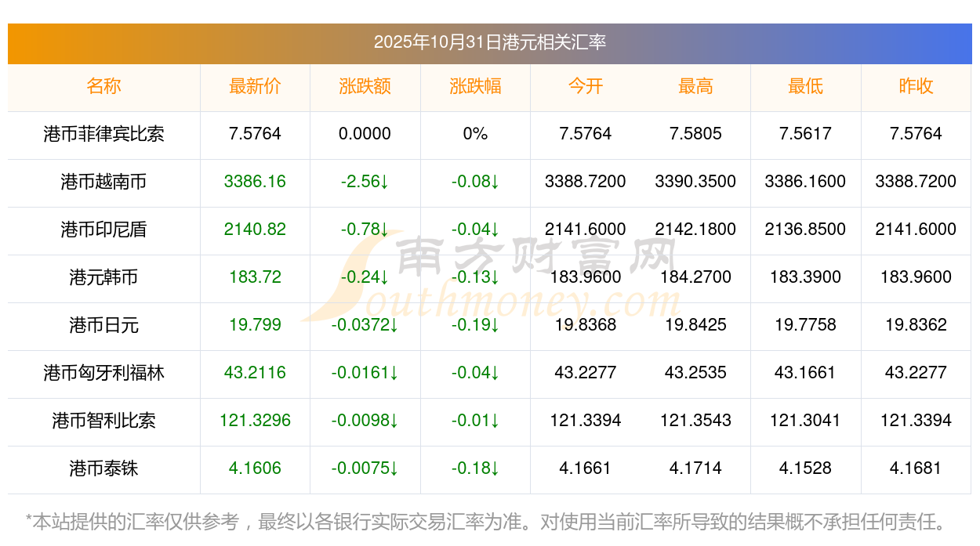Click high value 3390.3500
Screen dimensions: 980x546
(x=695, y=182)
